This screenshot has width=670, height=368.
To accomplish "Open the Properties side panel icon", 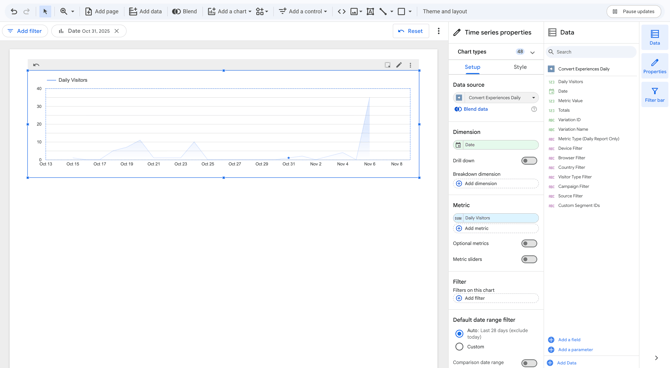I will tap(655, 66).
